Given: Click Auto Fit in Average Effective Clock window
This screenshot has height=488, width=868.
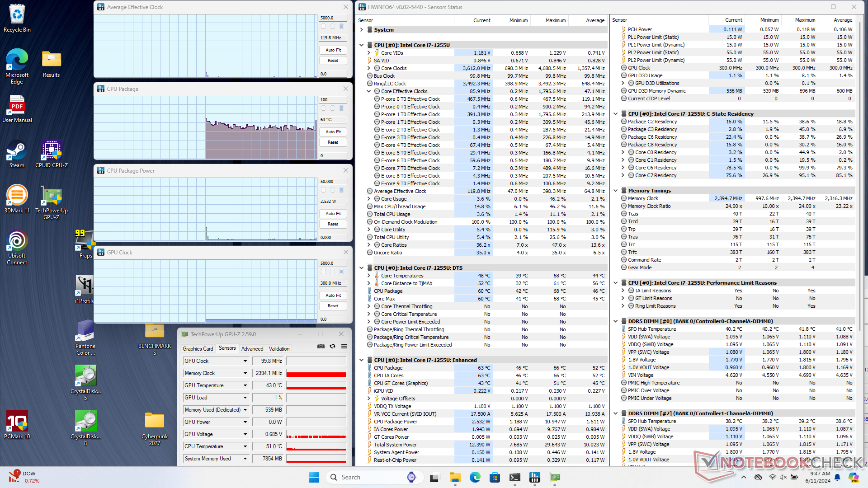Looking at the screenshot, I should pos(333,50).
